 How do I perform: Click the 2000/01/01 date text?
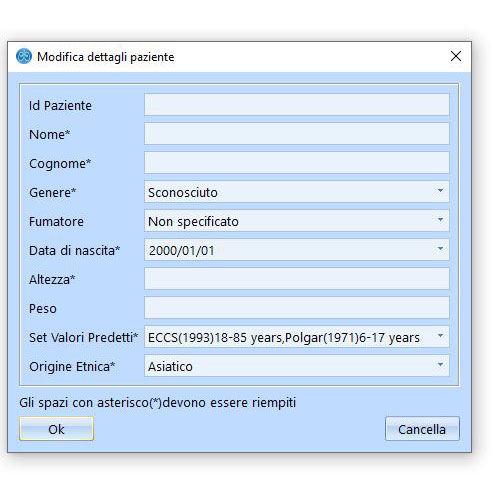182,251
